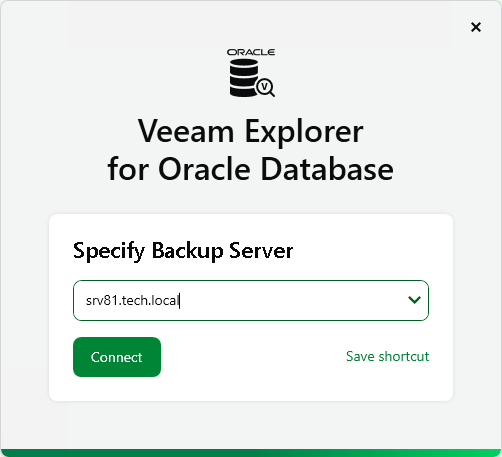Expand the backup server dropdown chevron

[414, 300]
